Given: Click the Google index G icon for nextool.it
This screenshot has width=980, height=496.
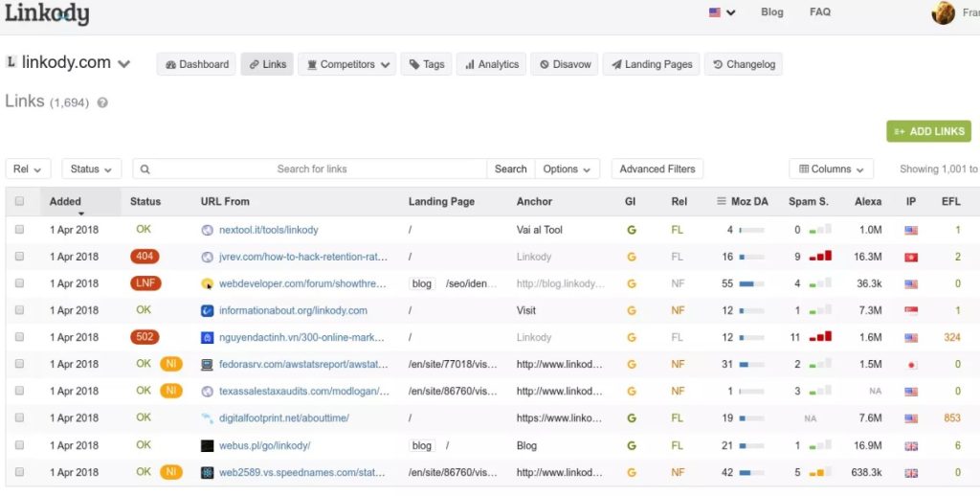Looking at the screenshot, I should 632,230.
